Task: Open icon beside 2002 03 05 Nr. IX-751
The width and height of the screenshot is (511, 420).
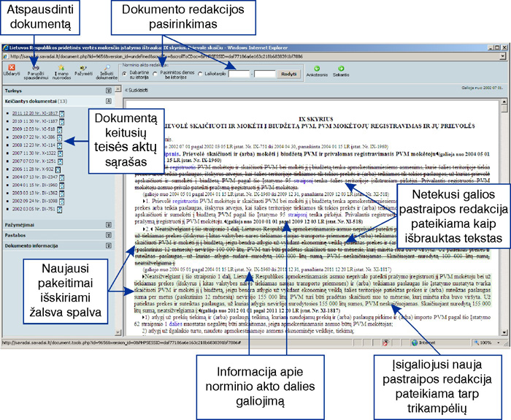Action: [x=60, y=210]
